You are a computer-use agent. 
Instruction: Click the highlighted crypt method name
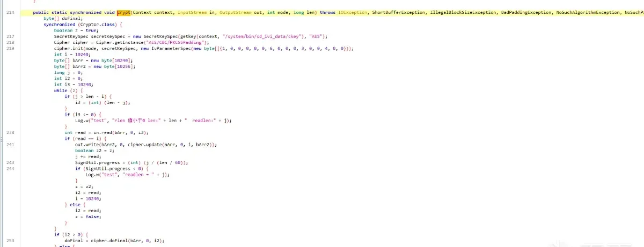point(124,12)
